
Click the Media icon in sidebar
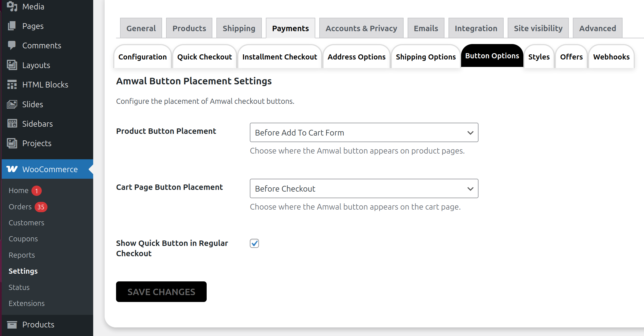(x=12, y=6)
